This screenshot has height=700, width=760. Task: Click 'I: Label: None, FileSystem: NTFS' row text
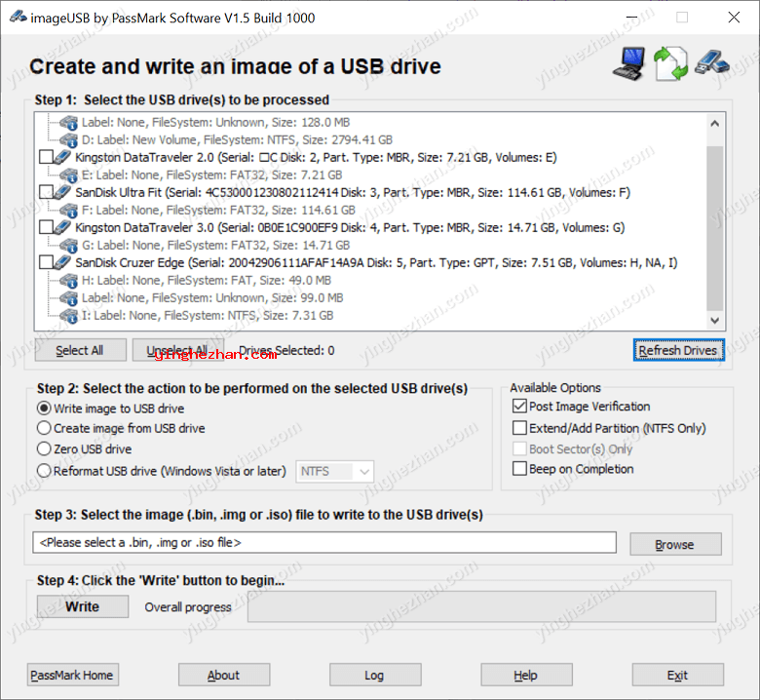(x=208, y=315)
